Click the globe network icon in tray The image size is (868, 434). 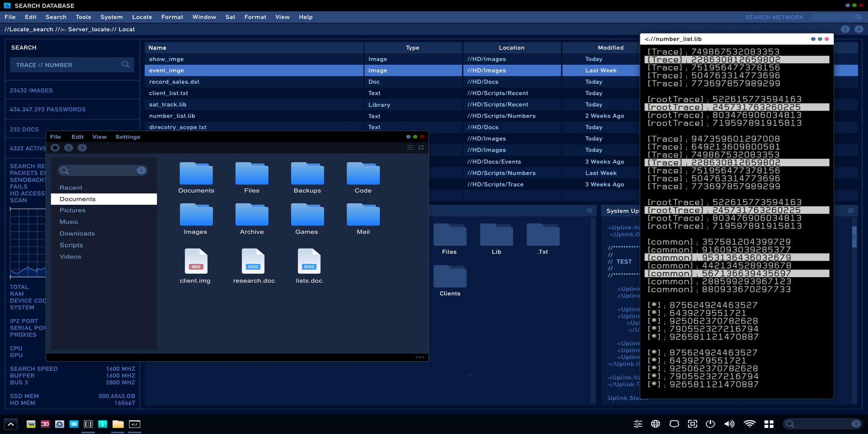coord(656,424)
